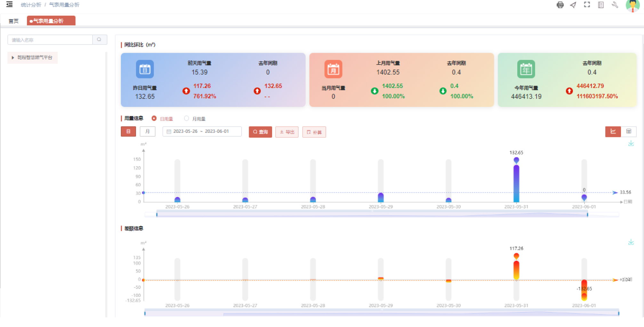Toggle fullscreen mode icon
Image resolution: width=644 pixels, height=327 pixels.
tap(587, 5)
